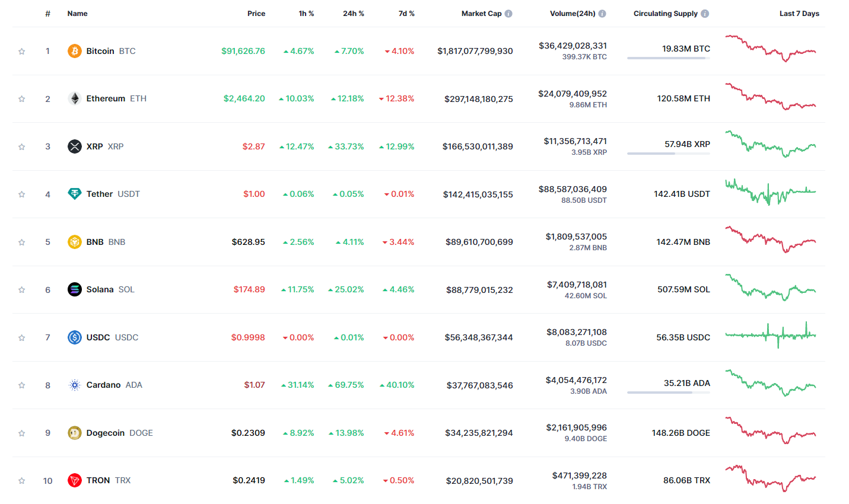The width and height of the screenshot is (849, 504).
Task: Sort by the Market Cap column header
Action: [481, 14]
